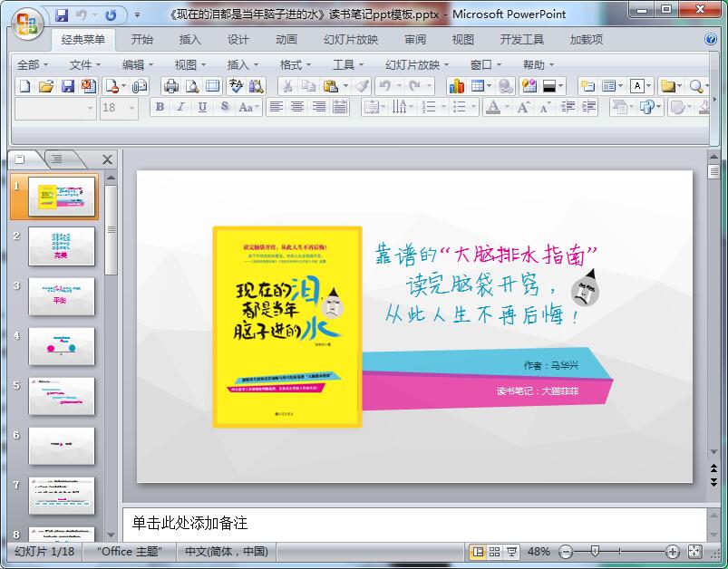Toggle Italic formatting
The height and width of the screenshot is (569, 728).
(180, 107)
